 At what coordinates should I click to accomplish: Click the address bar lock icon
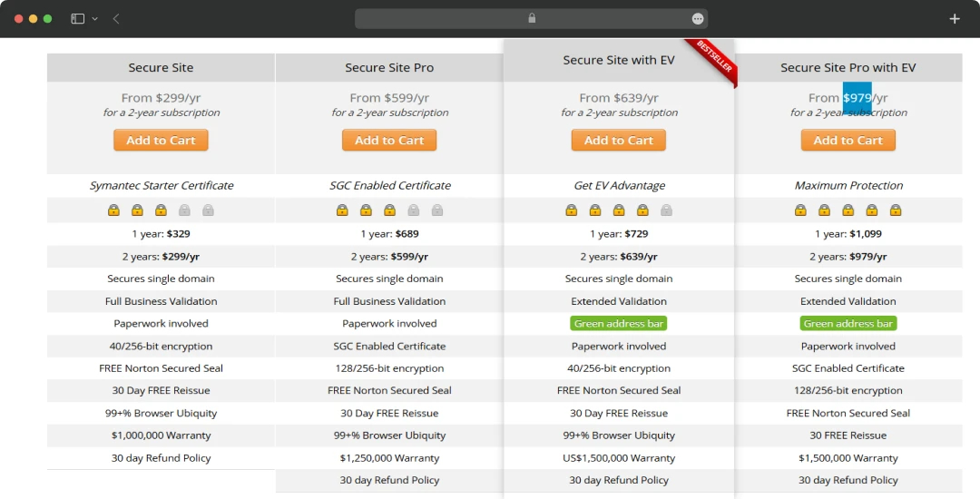point(532,18)
